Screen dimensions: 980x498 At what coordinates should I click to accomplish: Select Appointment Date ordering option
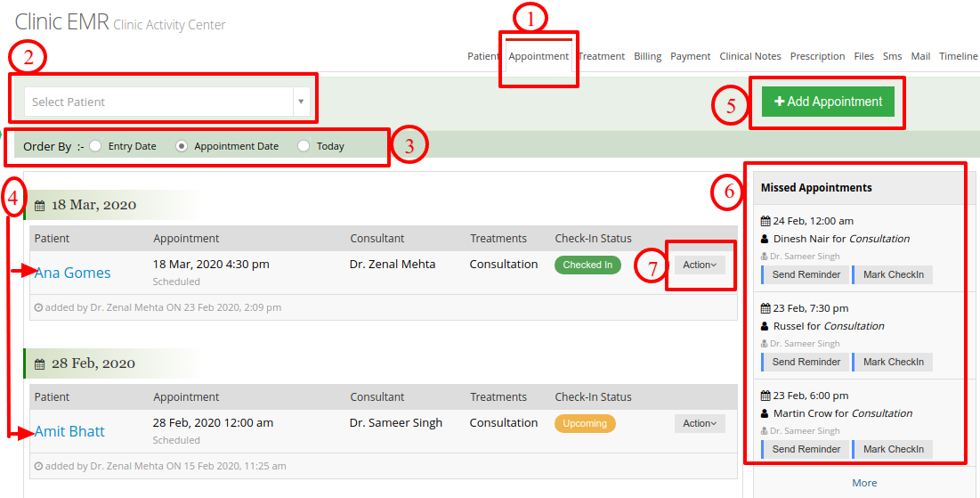182,146
